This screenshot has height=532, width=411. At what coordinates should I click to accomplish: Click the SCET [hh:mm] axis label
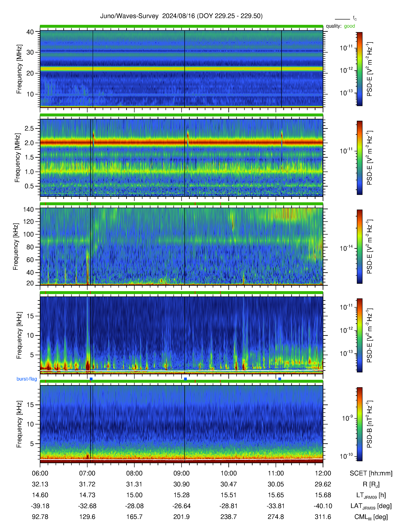click(x=371, y=473)
